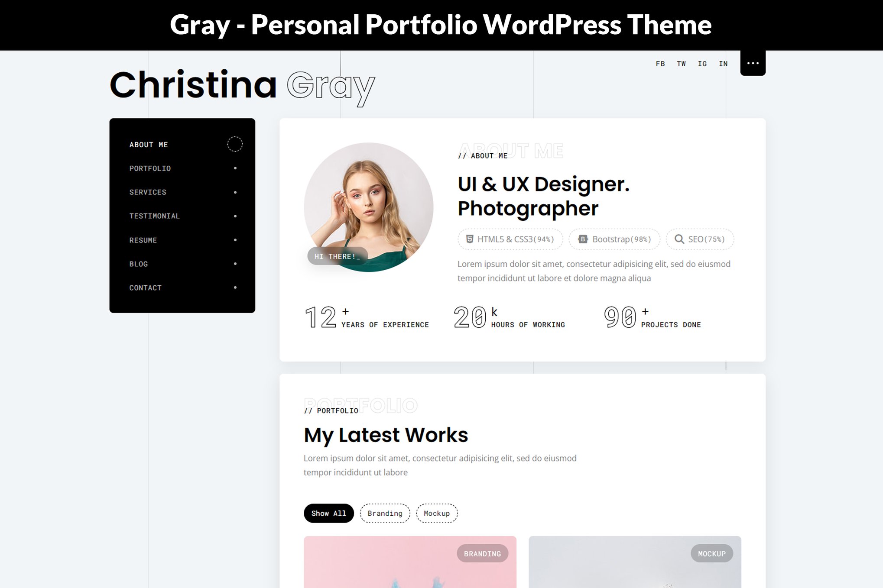Click the HTML5 icon in skills
This screenshot has height=588, width=883.
(x=469, y=239)
